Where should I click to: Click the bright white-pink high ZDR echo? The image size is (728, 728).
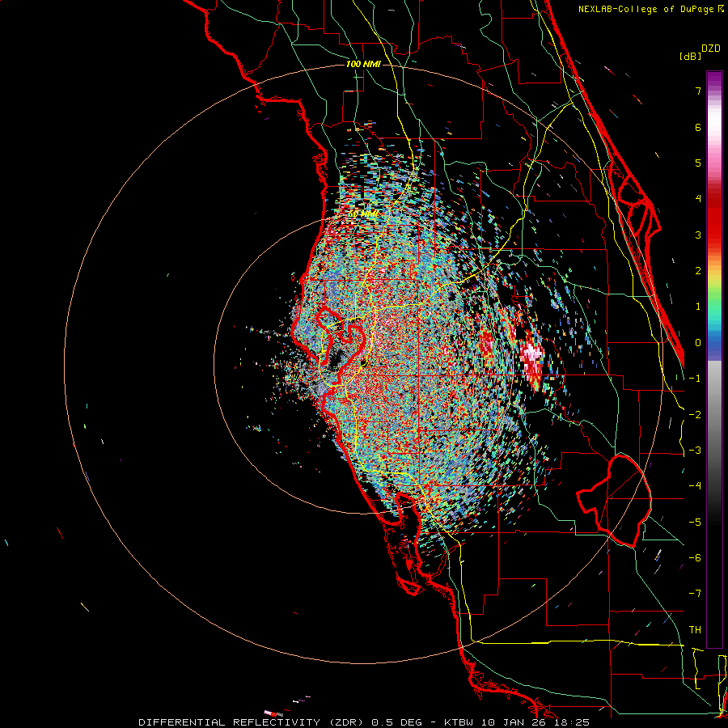coord(532,360)
